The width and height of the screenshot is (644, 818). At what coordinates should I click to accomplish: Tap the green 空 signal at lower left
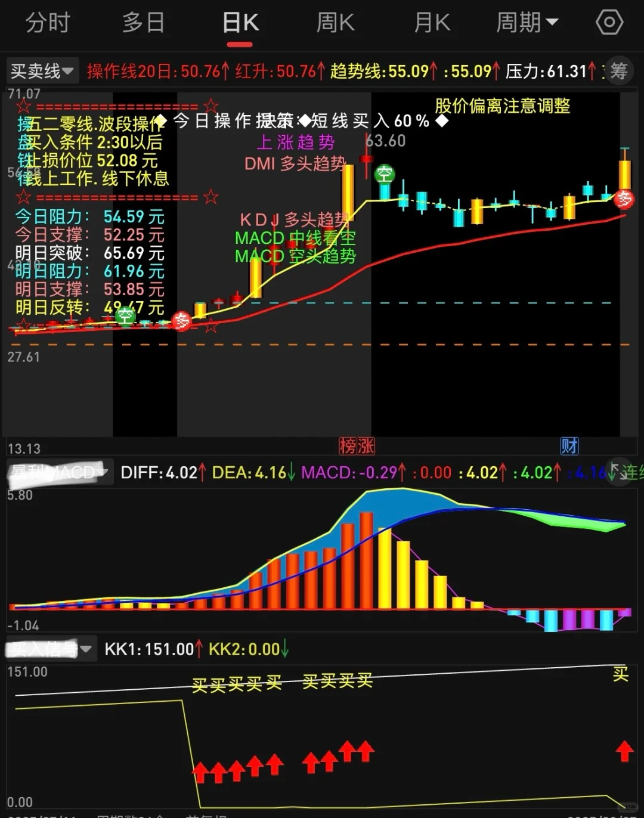point(125,315)
